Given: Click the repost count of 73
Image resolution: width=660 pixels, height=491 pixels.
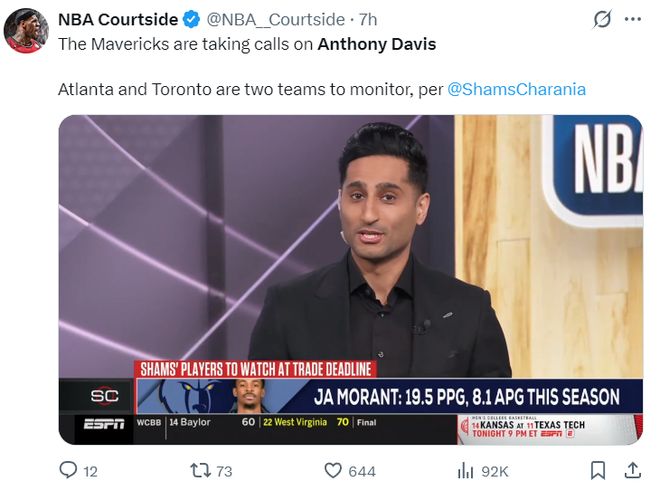Looking at the screenshot, I should click(224, 472).
